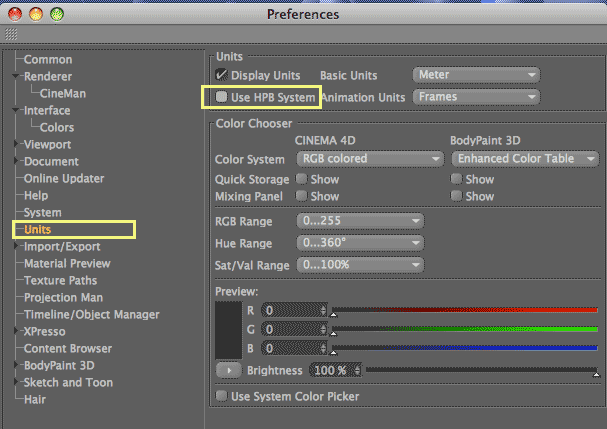Select the Import/Export category
Screen dimensions: 607x429
point(62,247)
